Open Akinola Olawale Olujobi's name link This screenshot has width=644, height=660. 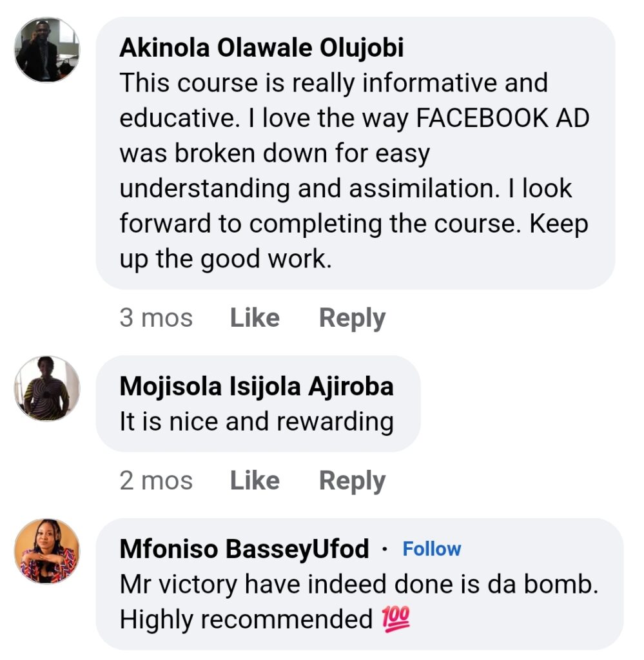[262, 48]
